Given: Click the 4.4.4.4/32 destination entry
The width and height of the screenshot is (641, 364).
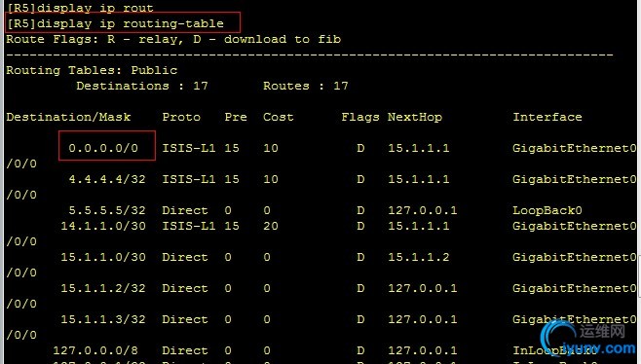Looking at the screenshot, I should (107, 179).
